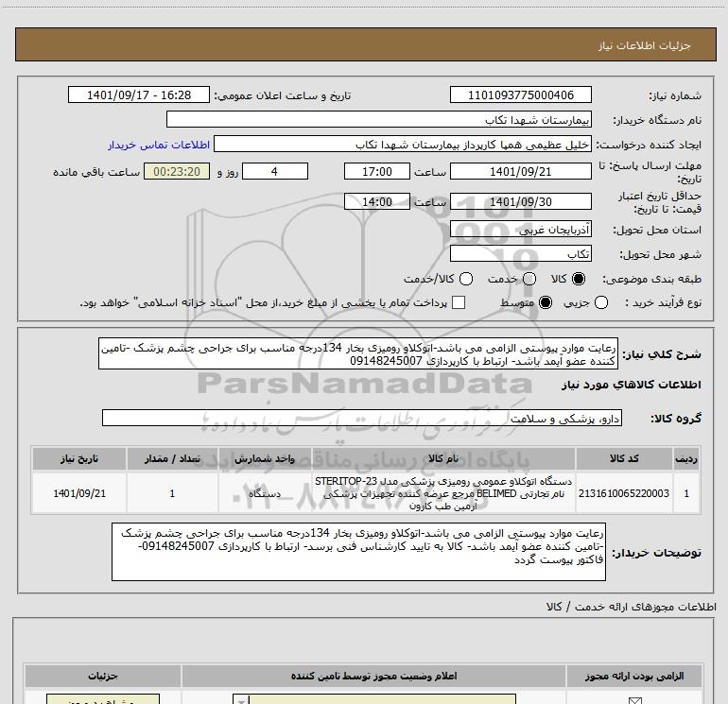Click the نام کالا column header

[443, 459]
